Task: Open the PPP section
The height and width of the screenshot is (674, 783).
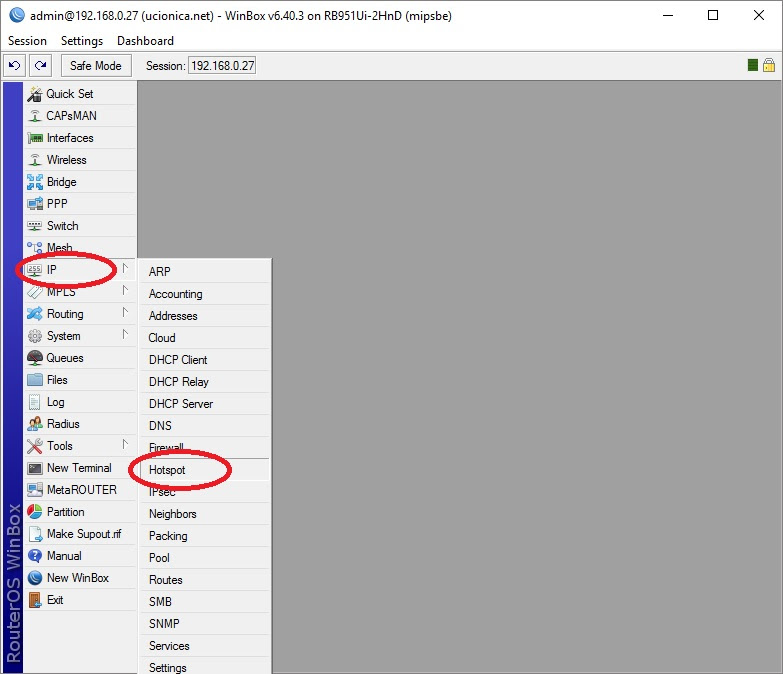Action: coord(80,204)
